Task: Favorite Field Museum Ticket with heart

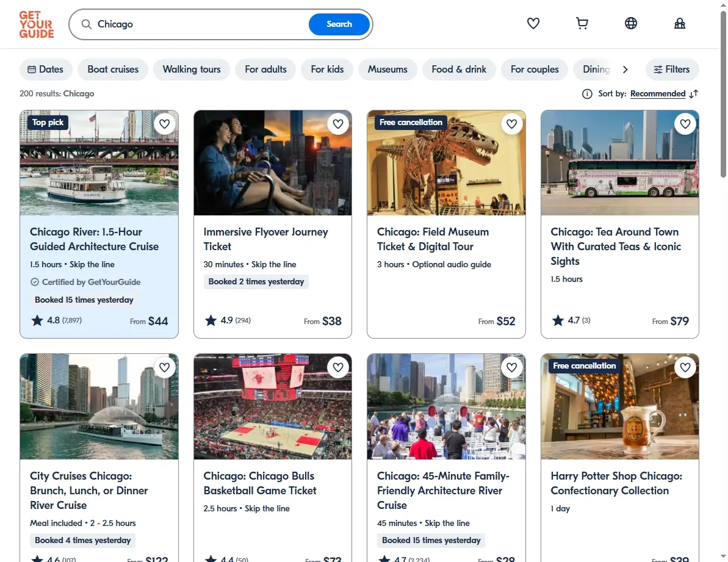Action: [511, 124]
